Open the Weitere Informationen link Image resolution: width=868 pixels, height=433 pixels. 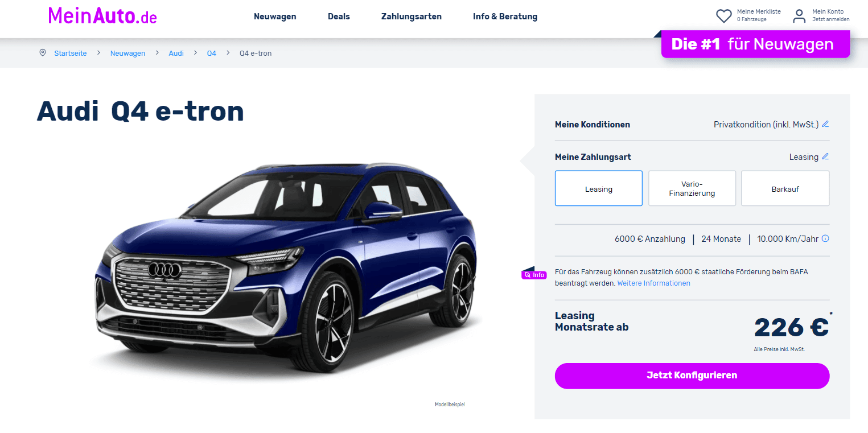(x=653, y=283)
